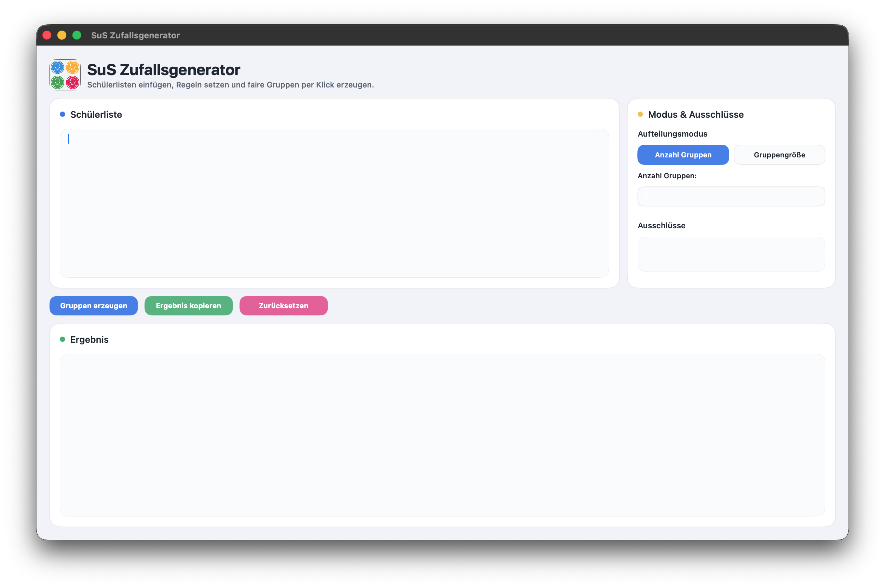The height and width of the screenshot is (588, 885).
Task: Click the green person in the logo
Action: coord(57,82)
